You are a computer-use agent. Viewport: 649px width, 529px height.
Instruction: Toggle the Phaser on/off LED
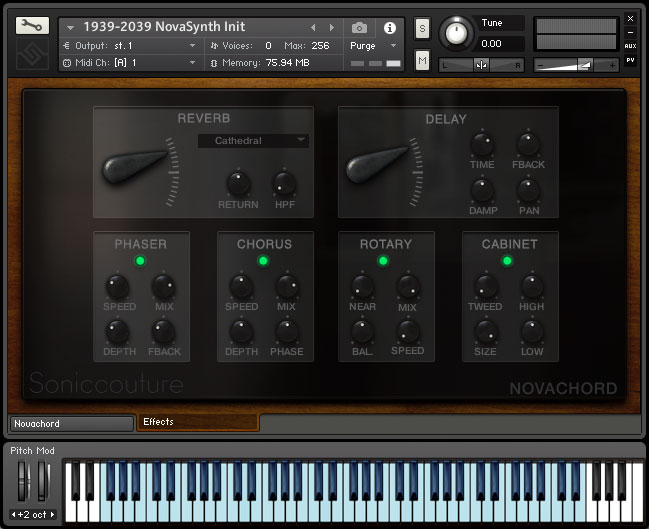(141, 261)
